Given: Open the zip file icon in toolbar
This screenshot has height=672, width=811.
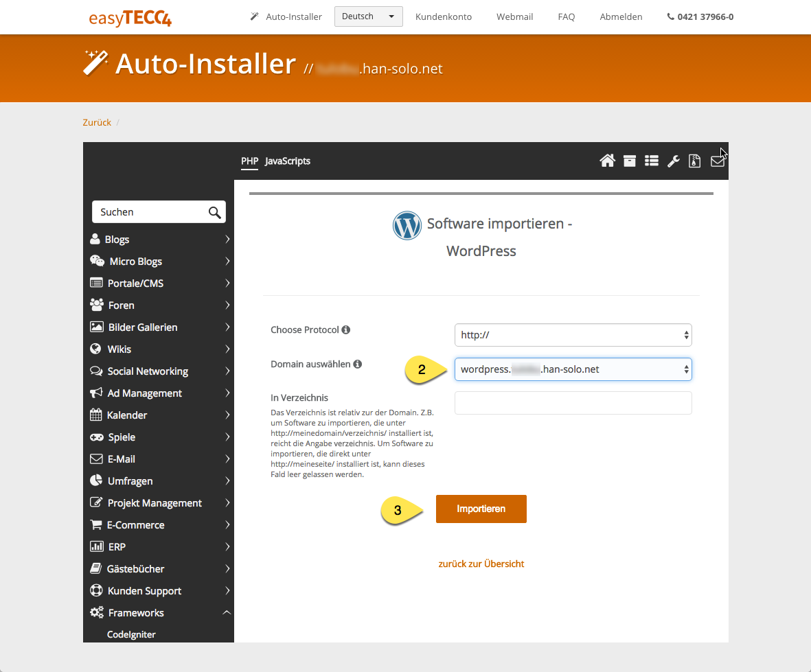Looking at the screenshot, I should [695, 161].
